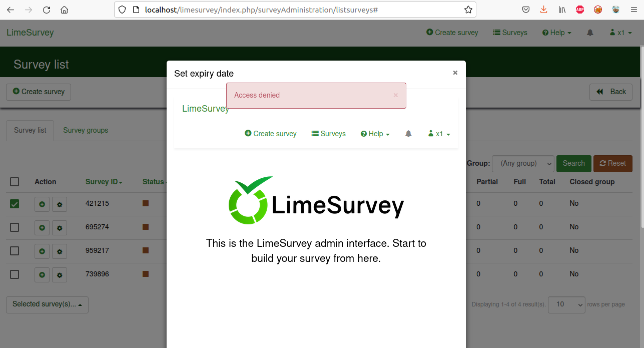The width and height of the screenshot is (644, 348).
Task: Click the Create survey button below header
Action: [x=39, y=92]
